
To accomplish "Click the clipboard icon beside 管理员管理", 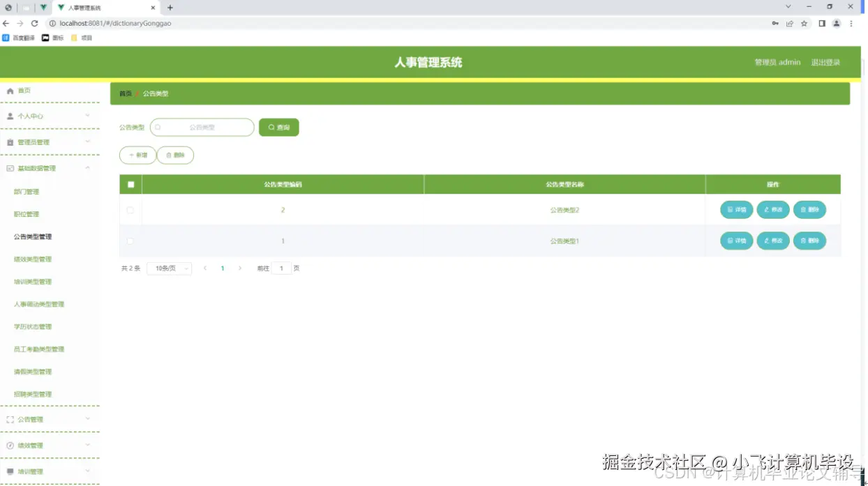I will pyautogui.click(x=10, y=142).
